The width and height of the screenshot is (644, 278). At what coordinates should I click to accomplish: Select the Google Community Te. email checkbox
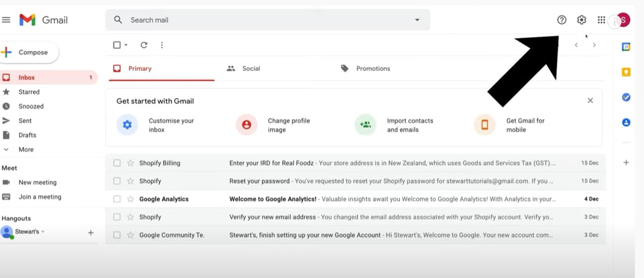[117, 236]
